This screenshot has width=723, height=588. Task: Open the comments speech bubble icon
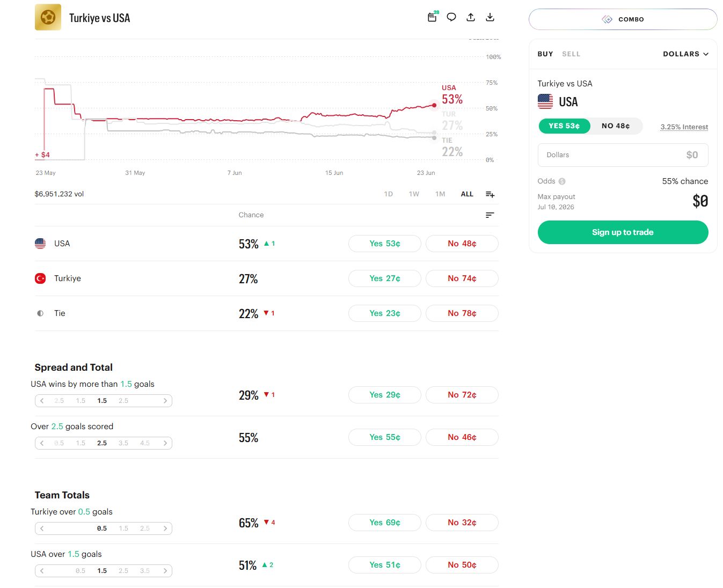[x=451, y=17]
